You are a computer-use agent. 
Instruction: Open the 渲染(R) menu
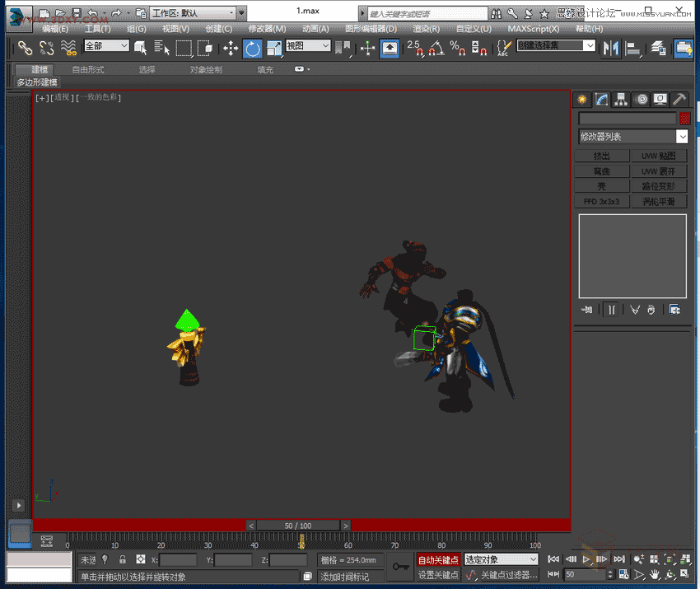click(426, 28)
